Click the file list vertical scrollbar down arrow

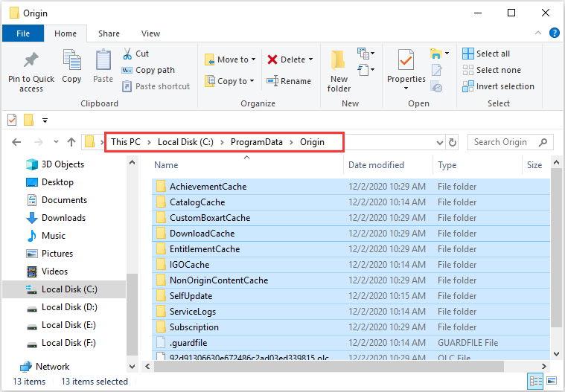point(556,354)
